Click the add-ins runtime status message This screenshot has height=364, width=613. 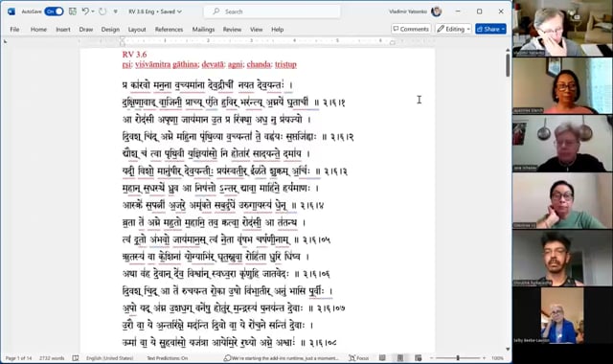[281, 358]
